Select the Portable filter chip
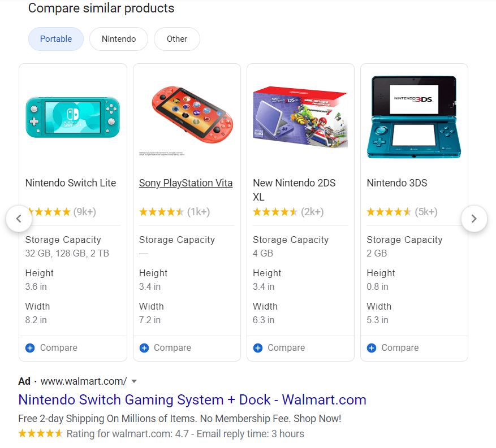The height and width of the screenshot is (448, 496). (x=55, y=38)
